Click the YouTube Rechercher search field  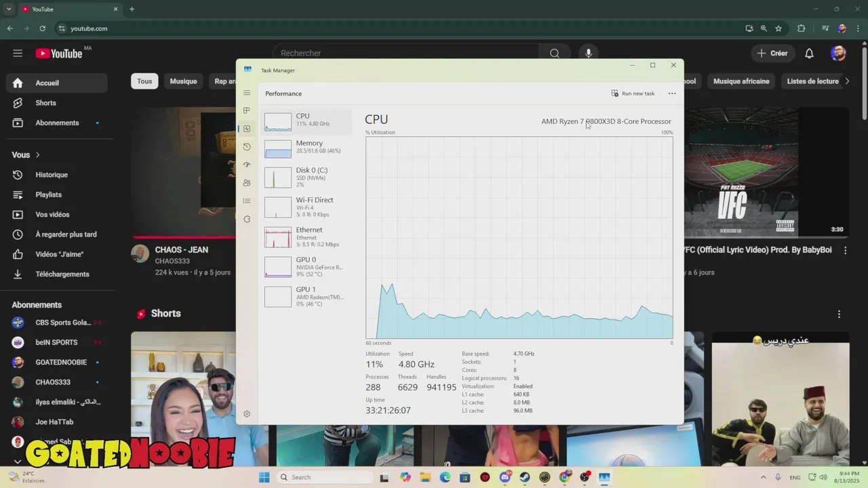pos(407,53)
